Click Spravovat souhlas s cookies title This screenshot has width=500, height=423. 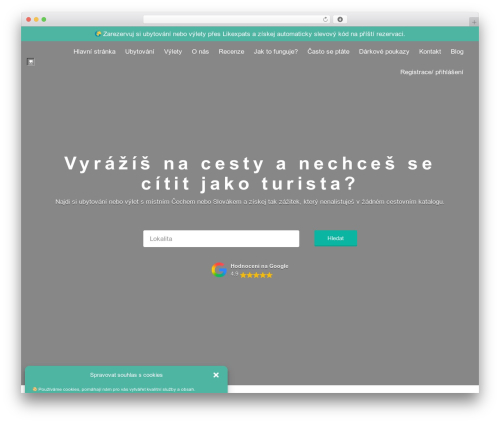(x=126, y=375)
